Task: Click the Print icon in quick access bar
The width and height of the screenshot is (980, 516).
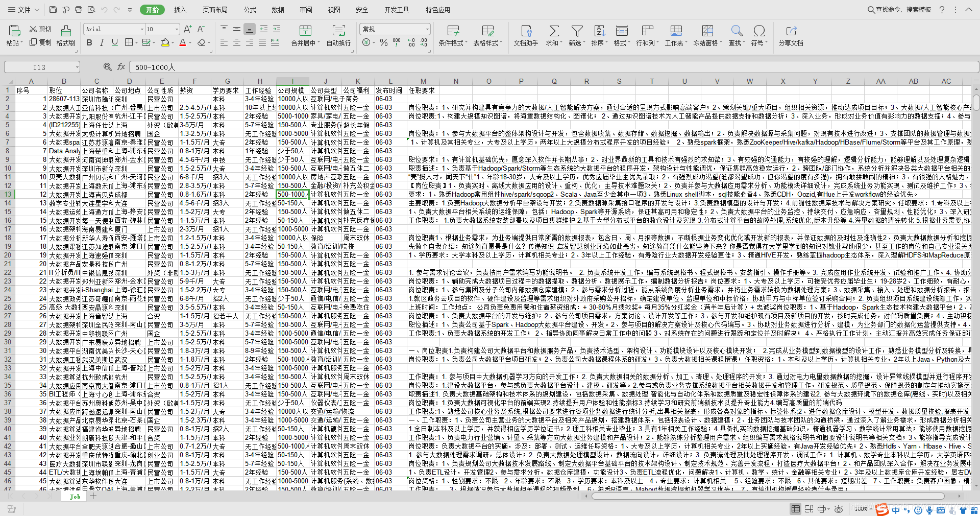Action: tap(79, 10)
